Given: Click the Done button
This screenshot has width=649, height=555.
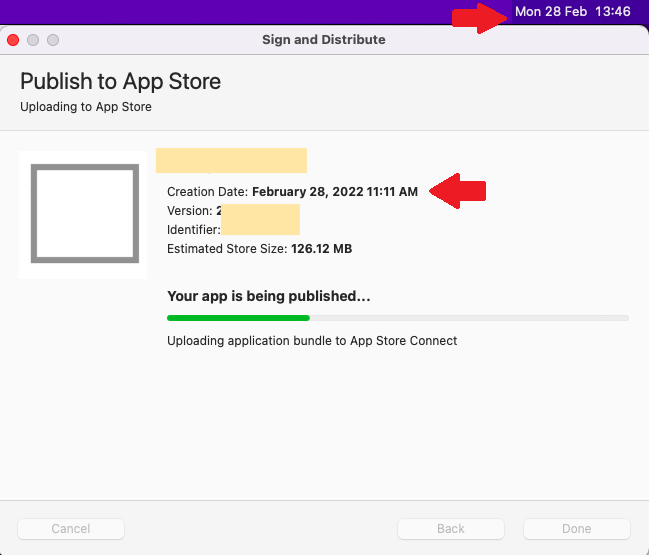Looking at the screenshot, I should point(577,528).
